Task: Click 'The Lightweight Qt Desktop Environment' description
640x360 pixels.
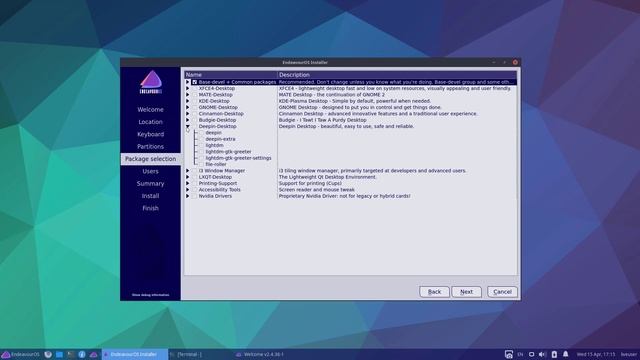Action: (x=328, y=177)
